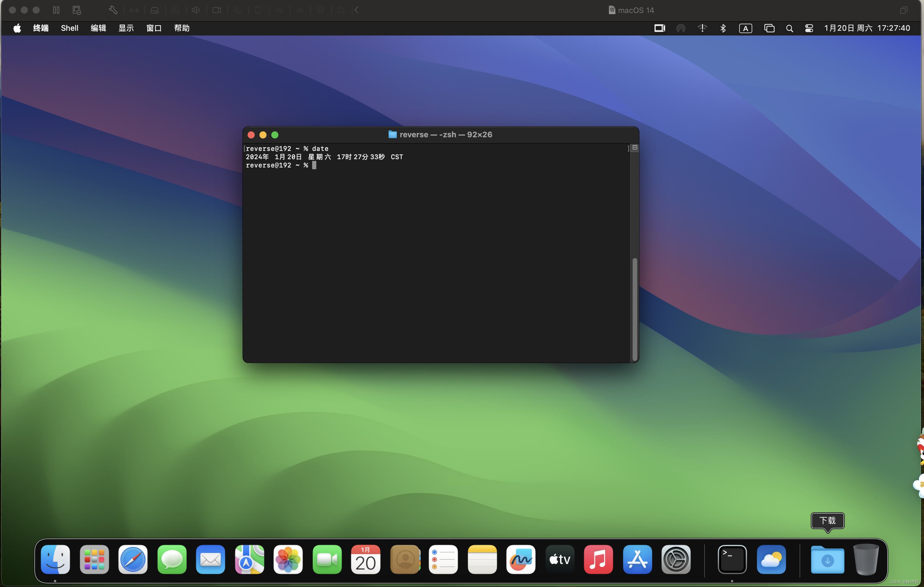Open the App Store from the Dock
This screenshot has width=924, height=587.
click(x=637, y=559)
